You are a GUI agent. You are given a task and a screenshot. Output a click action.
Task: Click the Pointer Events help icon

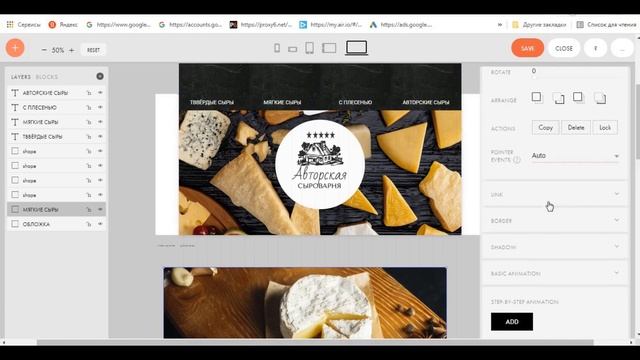pyautogui.click(x=517, y=160)
